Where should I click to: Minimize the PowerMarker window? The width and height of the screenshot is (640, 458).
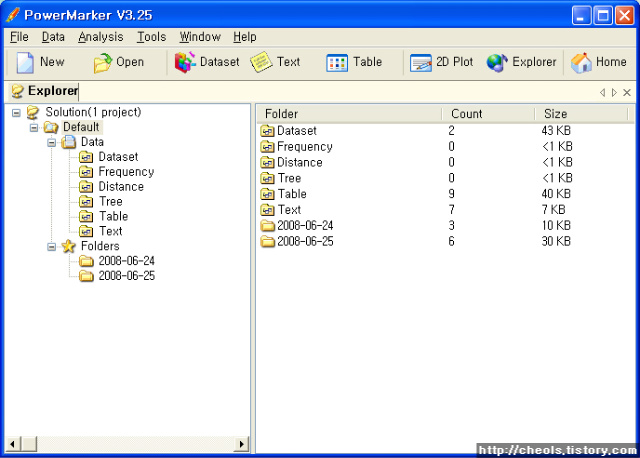581,16
